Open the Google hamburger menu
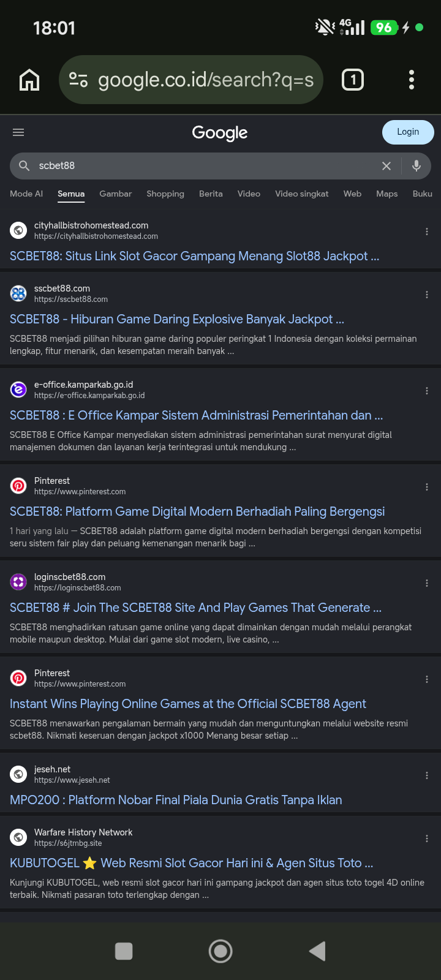Viewport: 441px width, 980px height. (18, 132)
